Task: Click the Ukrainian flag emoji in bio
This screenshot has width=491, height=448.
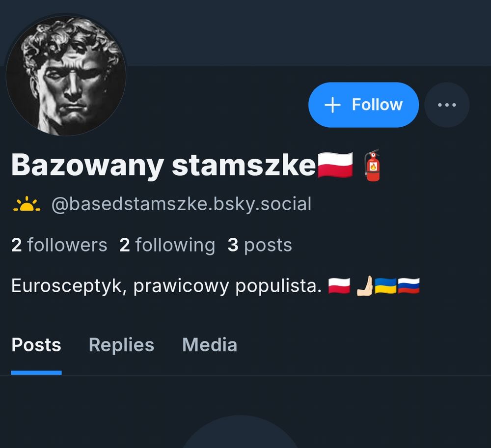Action: (385, 286)
